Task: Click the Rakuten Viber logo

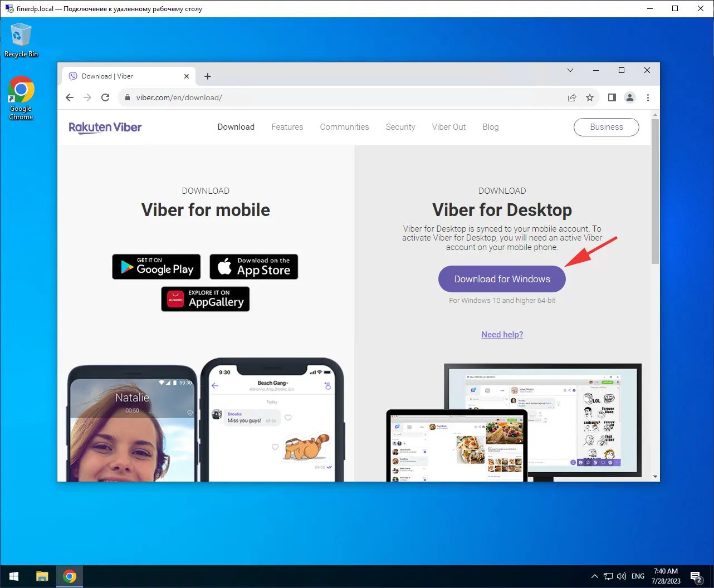Action: point(105,127)
